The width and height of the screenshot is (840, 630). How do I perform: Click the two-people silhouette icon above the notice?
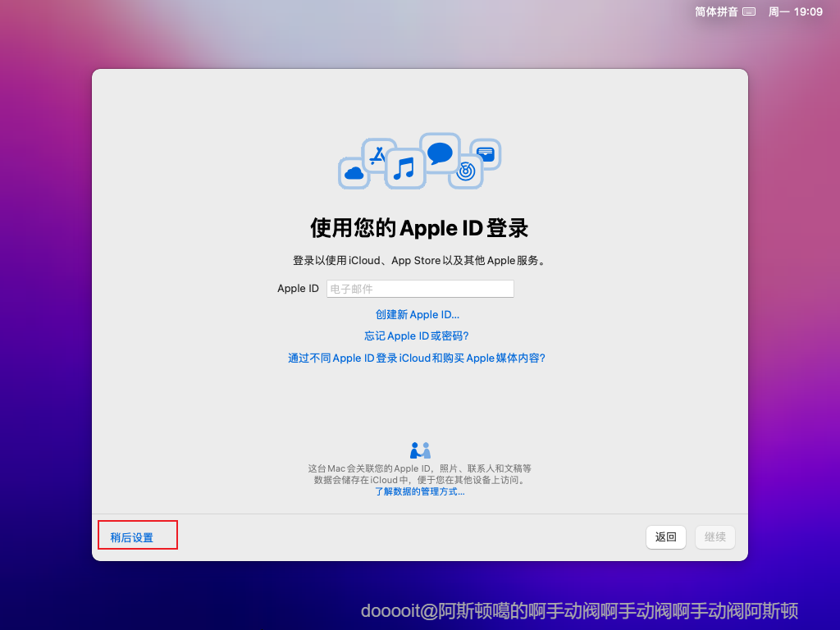point(420,449)
